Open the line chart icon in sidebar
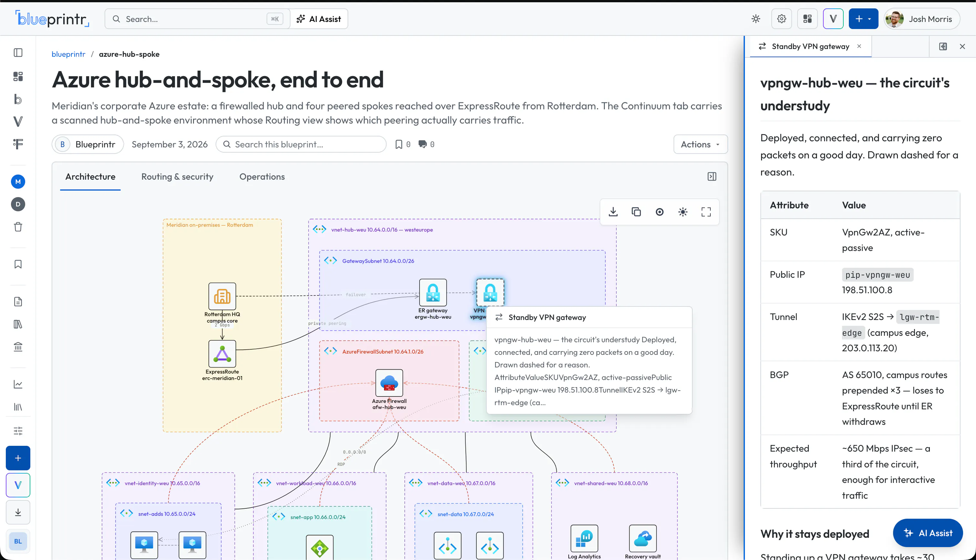The width and height of the screenshot is (976, 560). pyautogui.click(x=18, y=384)
